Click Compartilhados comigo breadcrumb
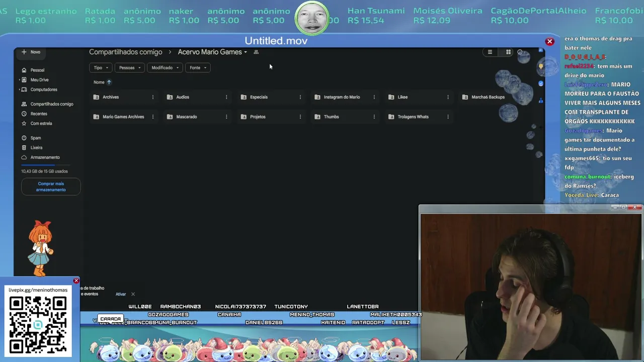The height and width of the screenshot is (362, 644). click(x=126, y=52)
